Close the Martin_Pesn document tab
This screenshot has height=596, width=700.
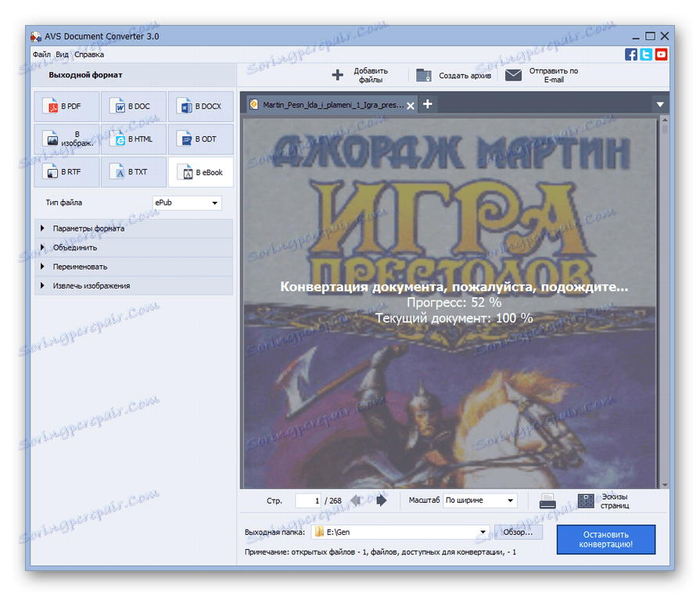coord(411,106)
